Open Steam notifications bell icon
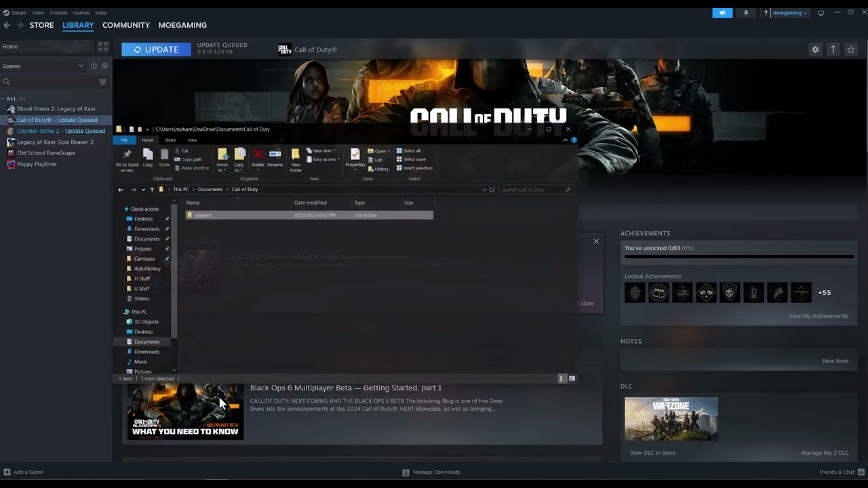 (x=746, y=13)
